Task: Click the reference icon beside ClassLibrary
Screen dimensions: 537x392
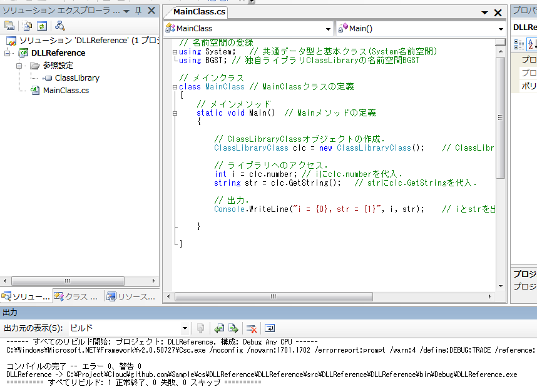Action: (47, 78)
